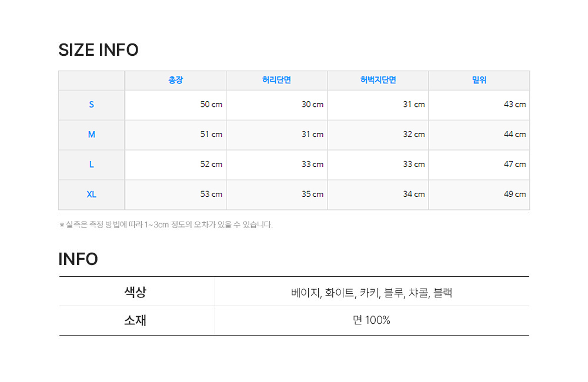Click the SIZE INFO heading
This screenshot has height=382, width=588.
pos(98,51)
